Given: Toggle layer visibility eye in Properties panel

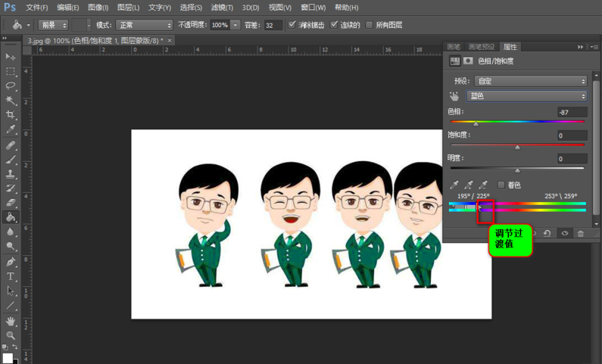Looking at the screenshot, I should (x=564, y=233).
